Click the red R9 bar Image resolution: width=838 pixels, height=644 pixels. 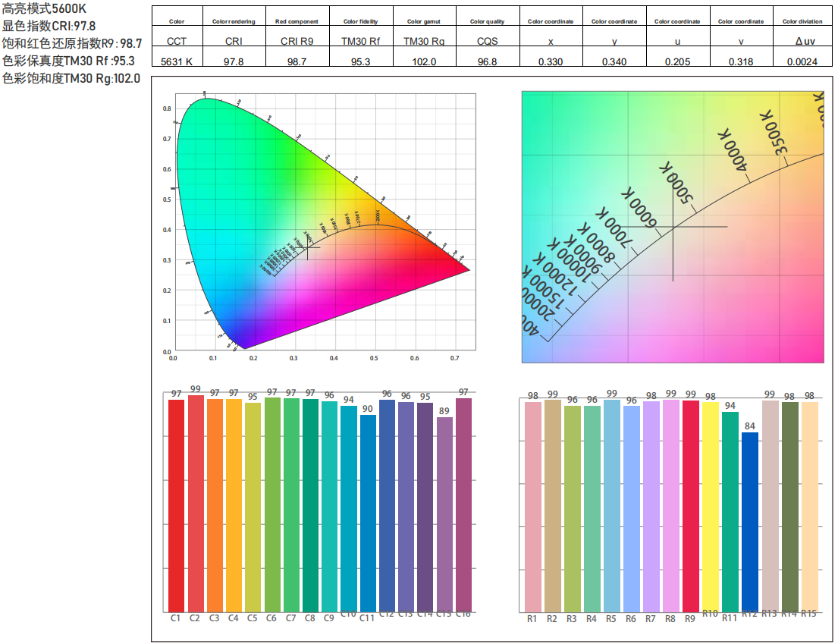pos(690,506)
